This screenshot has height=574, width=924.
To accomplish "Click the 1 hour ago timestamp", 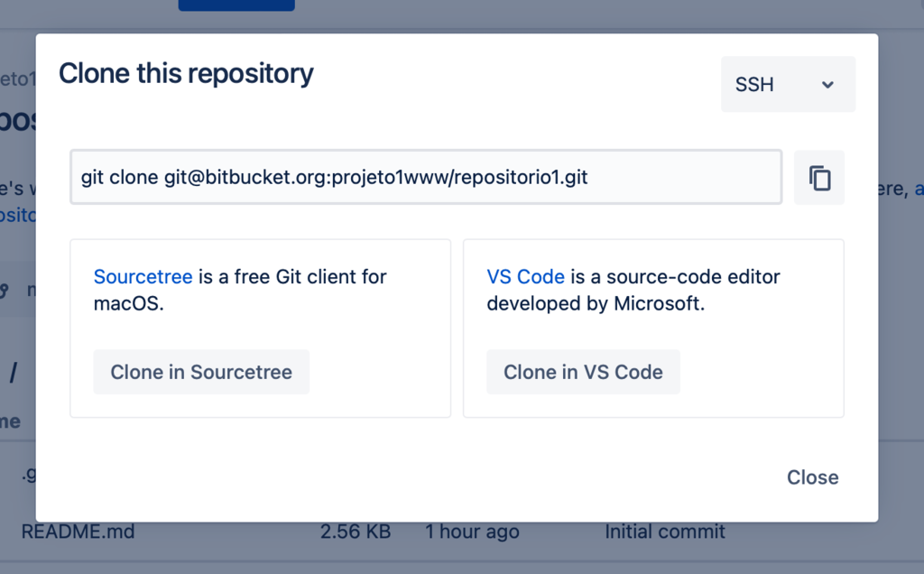I will click(x=471, y=532).
